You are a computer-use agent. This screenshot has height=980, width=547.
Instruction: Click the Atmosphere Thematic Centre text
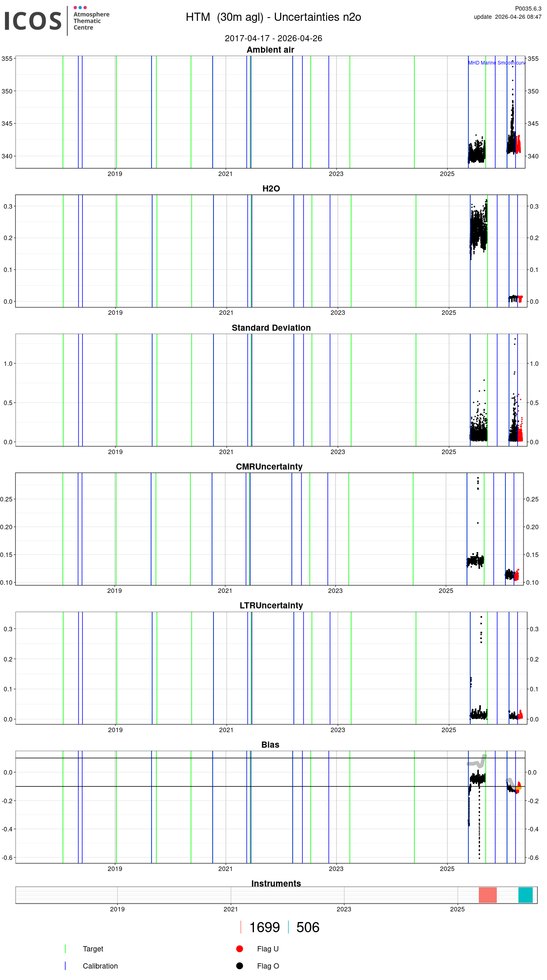(91, 21)
